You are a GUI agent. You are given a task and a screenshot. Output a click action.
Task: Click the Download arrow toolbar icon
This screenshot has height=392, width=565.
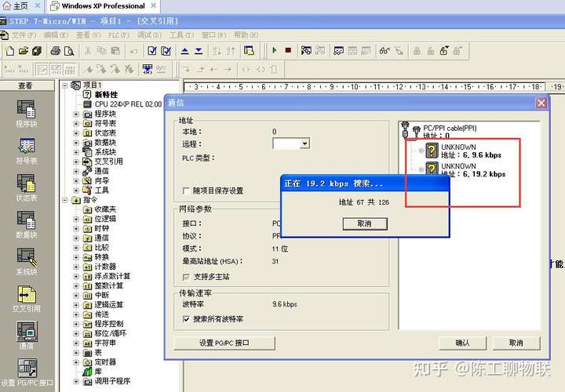pyautogui.click(x=199, y=51)
